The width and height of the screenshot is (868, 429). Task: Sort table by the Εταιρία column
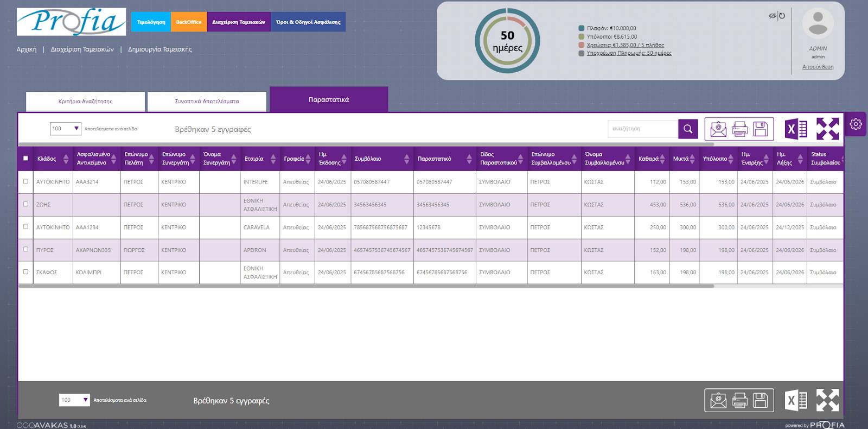[273, 159]
